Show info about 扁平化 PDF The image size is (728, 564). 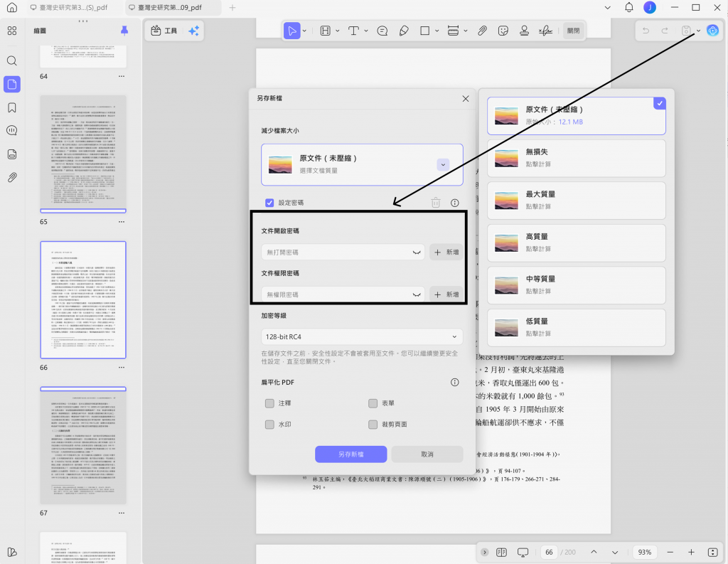[x=454, y=383]
